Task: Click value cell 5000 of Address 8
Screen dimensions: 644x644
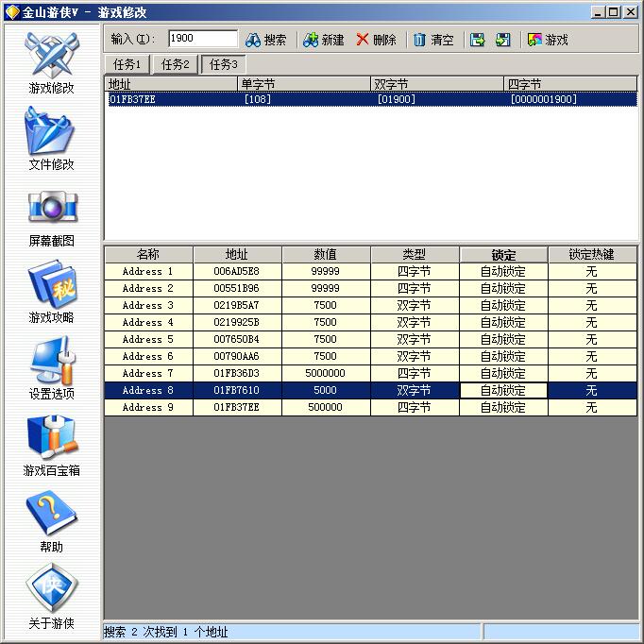Action: point(325,390)
